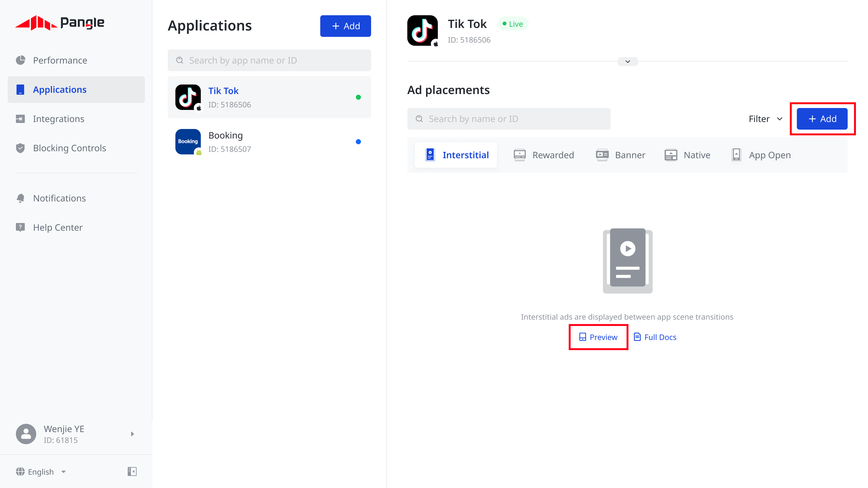This screenshot has width=868, height=488.
Task: Click the Pangle logo
Action: tap(60, 23)
